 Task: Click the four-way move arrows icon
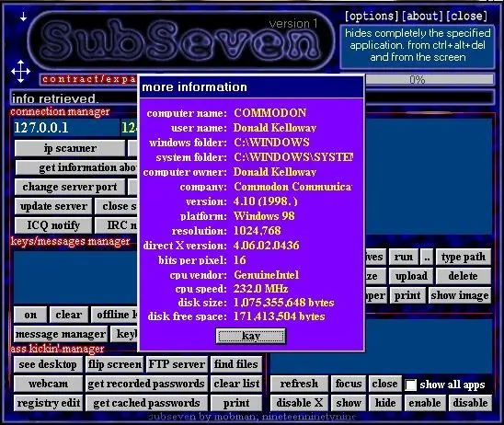pos(20,71)
